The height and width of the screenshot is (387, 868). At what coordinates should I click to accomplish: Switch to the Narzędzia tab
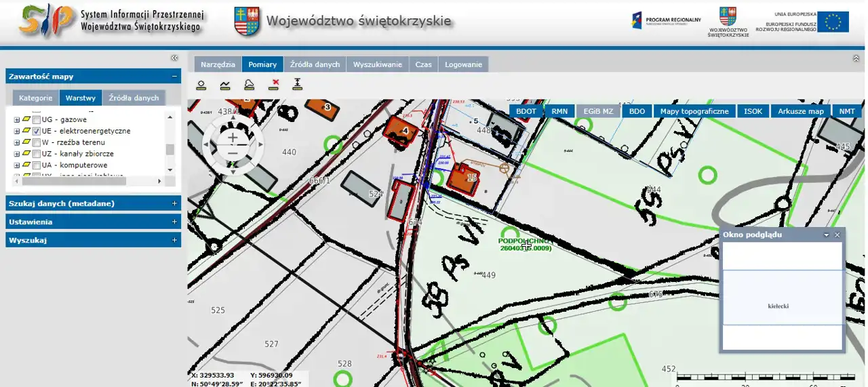pyautogui.click(x=218, y=64)
